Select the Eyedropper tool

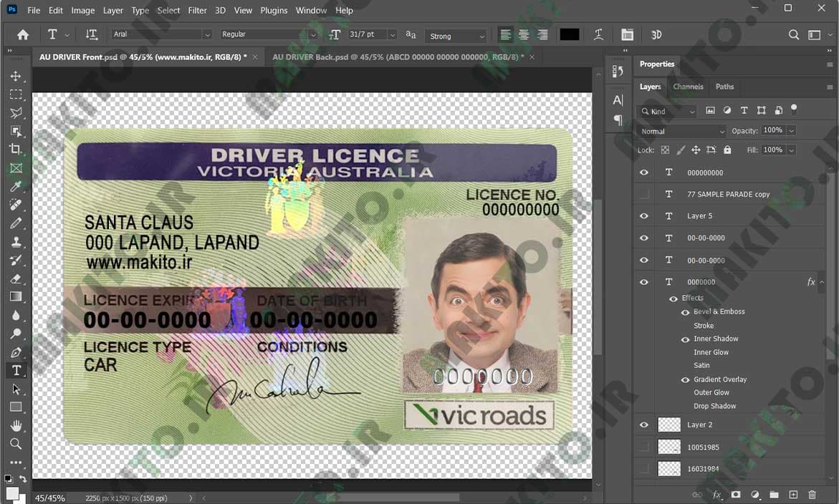(x=16, y=186)
